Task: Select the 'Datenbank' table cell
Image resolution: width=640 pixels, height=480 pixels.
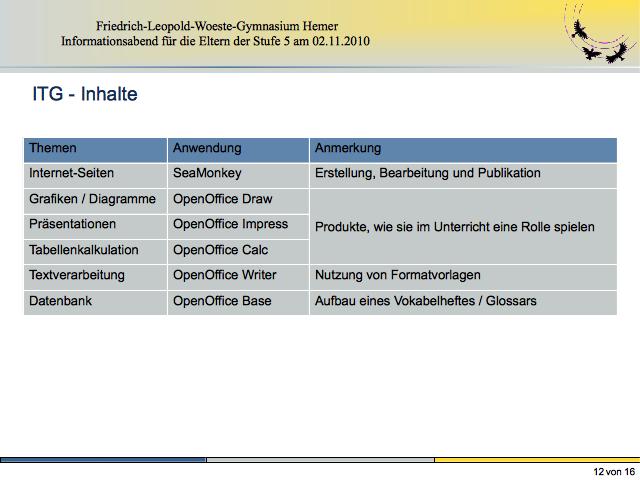Action: coord(95,301)
